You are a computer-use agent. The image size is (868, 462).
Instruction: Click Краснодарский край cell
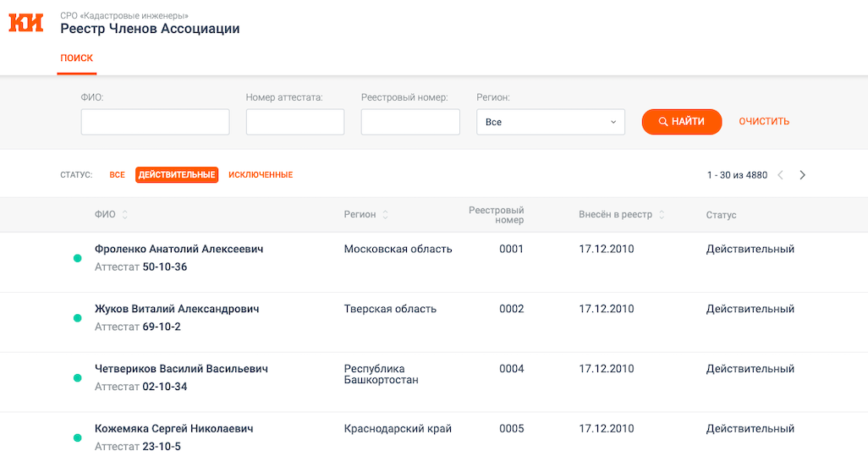pos(398,429)
